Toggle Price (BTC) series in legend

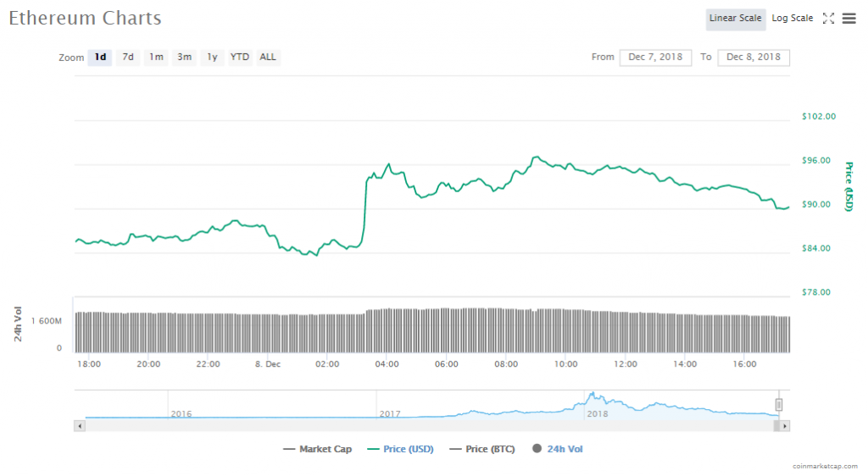coord(482,449)
